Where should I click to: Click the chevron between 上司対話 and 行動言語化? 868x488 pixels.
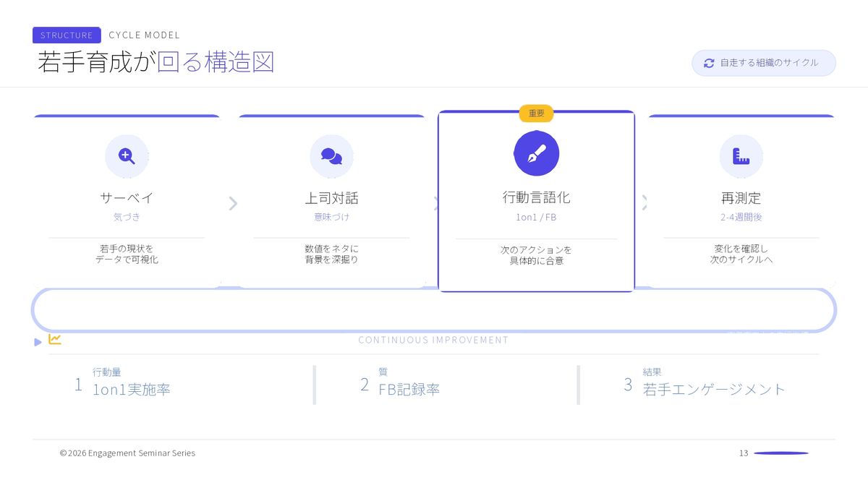click(436, 204)
